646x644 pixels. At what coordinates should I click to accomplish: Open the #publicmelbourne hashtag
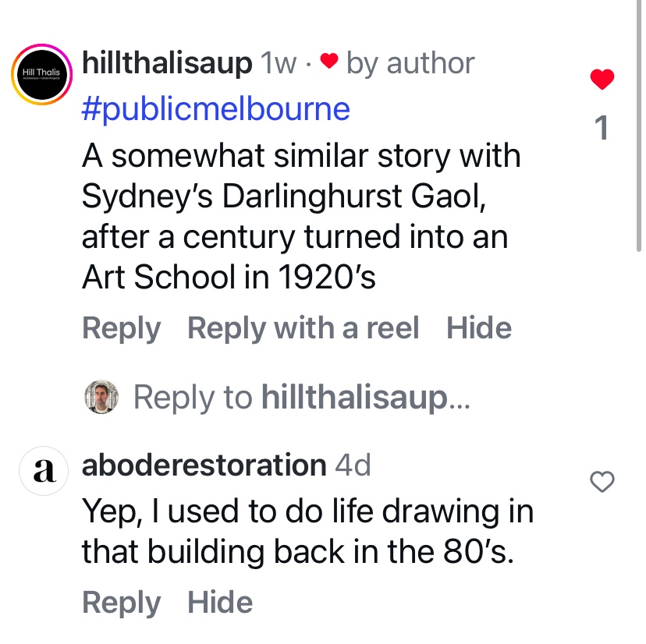click(215, 109)
